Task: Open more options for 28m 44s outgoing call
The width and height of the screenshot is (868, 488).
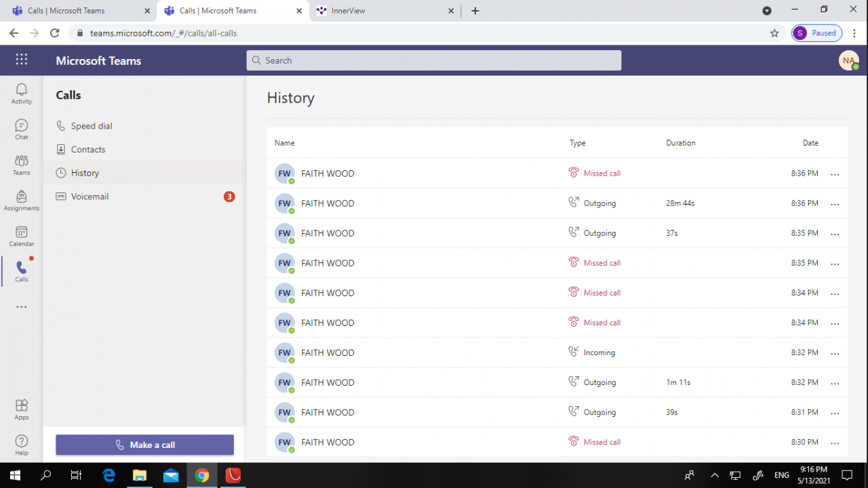Action: tap(835, 204)
